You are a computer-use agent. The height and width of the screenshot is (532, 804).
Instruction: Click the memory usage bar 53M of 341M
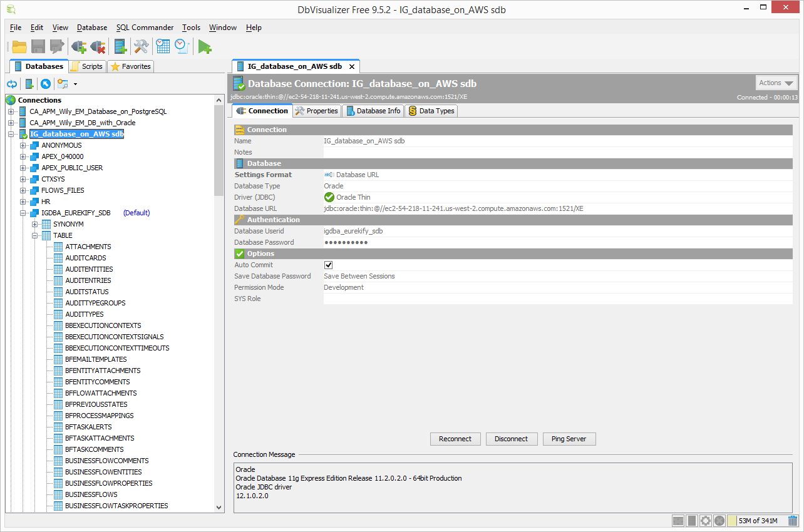(x=756, y=520)
